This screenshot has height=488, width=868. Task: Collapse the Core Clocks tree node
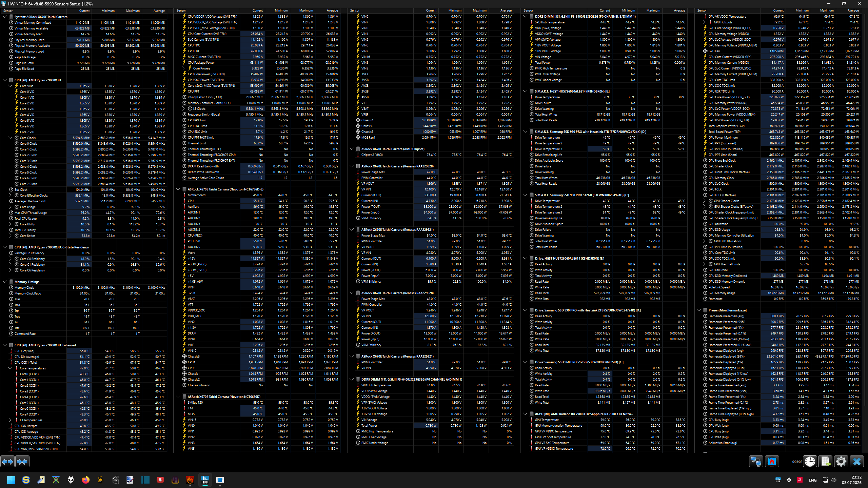point(10,138)
